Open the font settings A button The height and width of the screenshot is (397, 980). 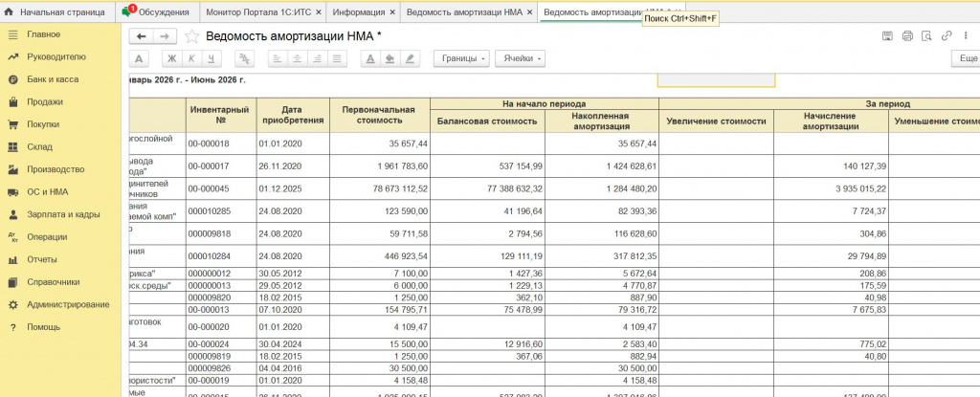(140, 58)
